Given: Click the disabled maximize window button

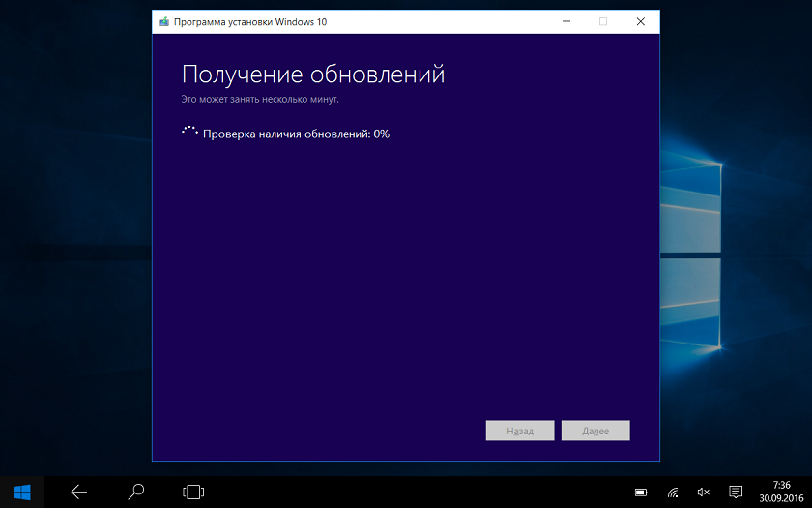Looking at the screenshot, I should coord(603,21).
